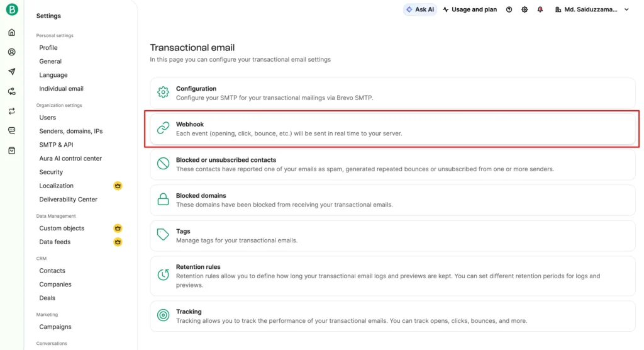This screenshot has height=350, width=644.
Task: Open General settings
Action: click(50, 61)
